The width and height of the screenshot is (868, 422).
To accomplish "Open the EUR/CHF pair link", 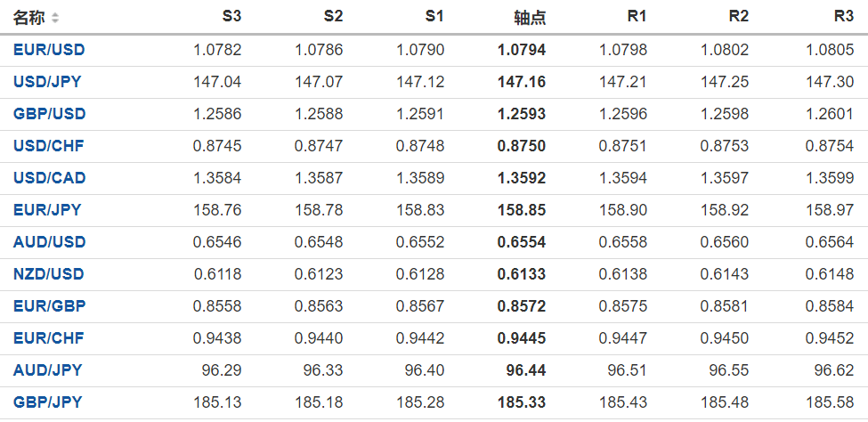I will pos(48,338).
